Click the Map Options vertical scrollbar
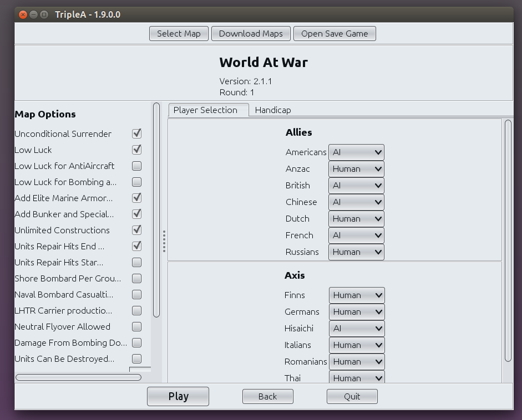 click(156, 210)
